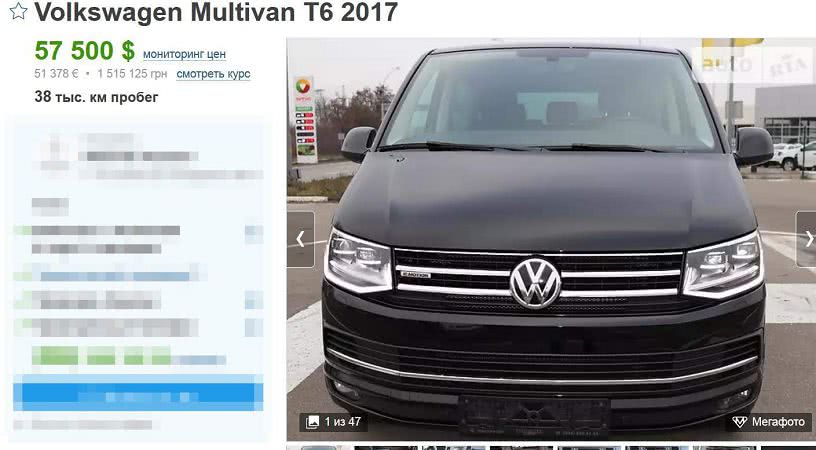Click the blurred blue link in seller panel

pyautogui.click(x=116, y=276)
